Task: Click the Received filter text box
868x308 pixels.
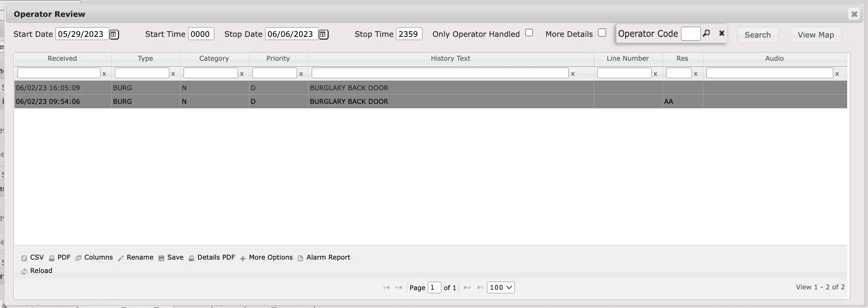Action: click(59, 73)
